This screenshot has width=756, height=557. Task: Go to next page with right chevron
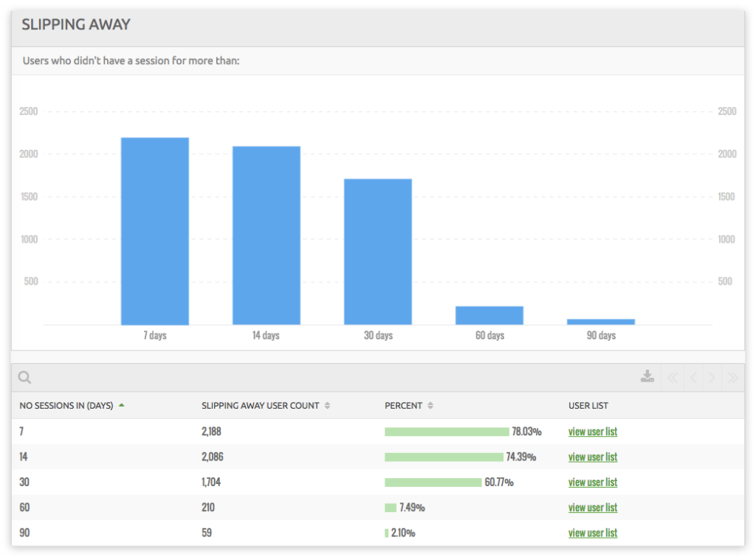tap(712, 377)
